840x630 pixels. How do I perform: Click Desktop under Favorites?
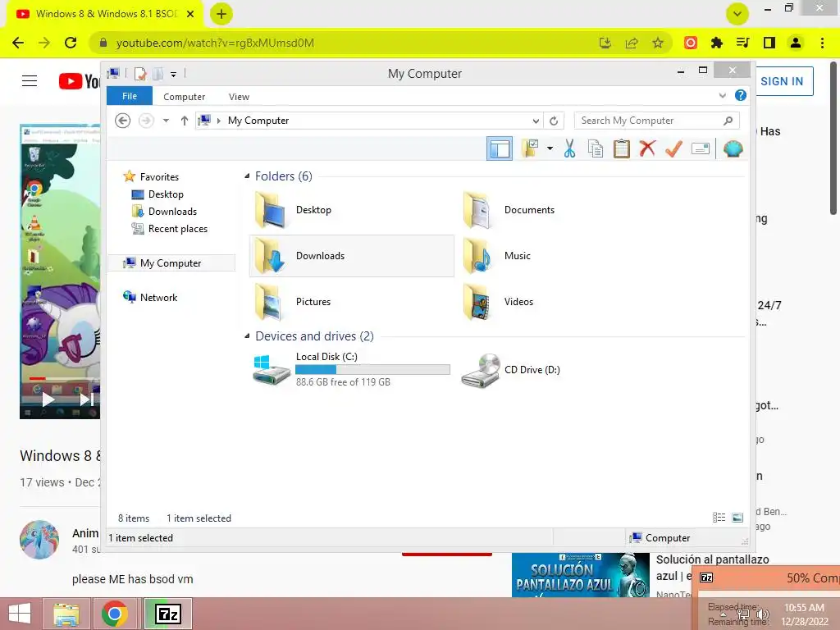166,194
